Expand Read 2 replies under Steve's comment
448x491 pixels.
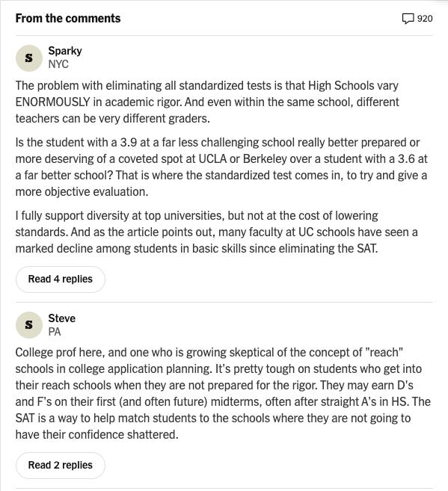click(61, 466)
